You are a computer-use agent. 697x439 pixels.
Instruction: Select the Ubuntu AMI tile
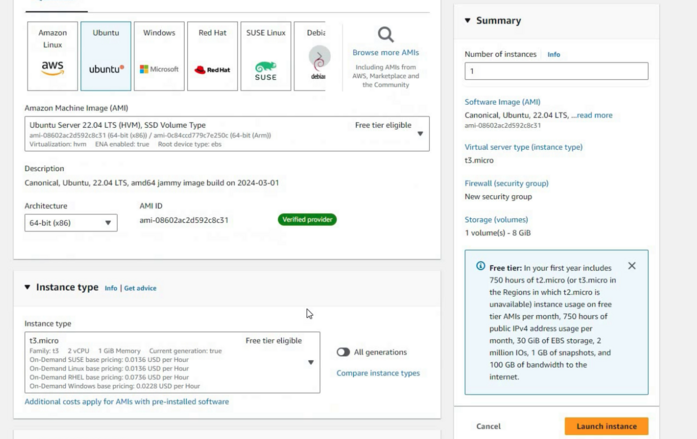106,56
